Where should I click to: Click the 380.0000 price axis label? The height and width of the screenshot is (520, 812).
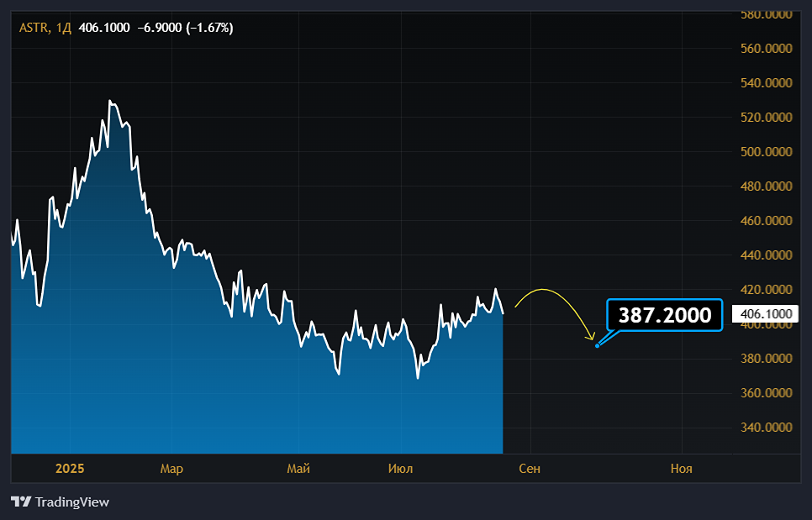(766, 359)
